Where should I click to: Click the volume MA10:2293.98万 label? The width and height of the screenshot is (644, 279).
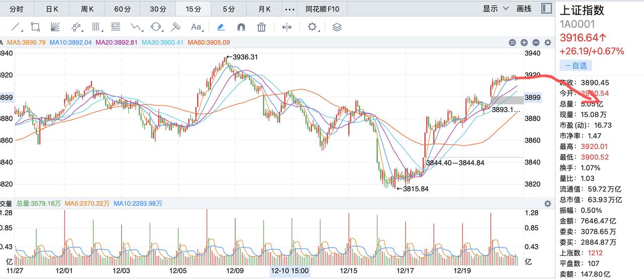coord(138,204)
